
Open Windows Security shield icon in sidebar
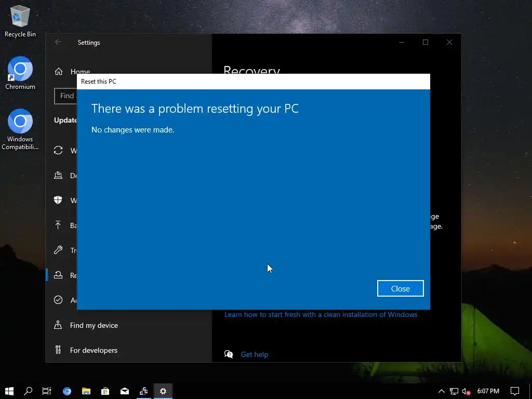58,200
